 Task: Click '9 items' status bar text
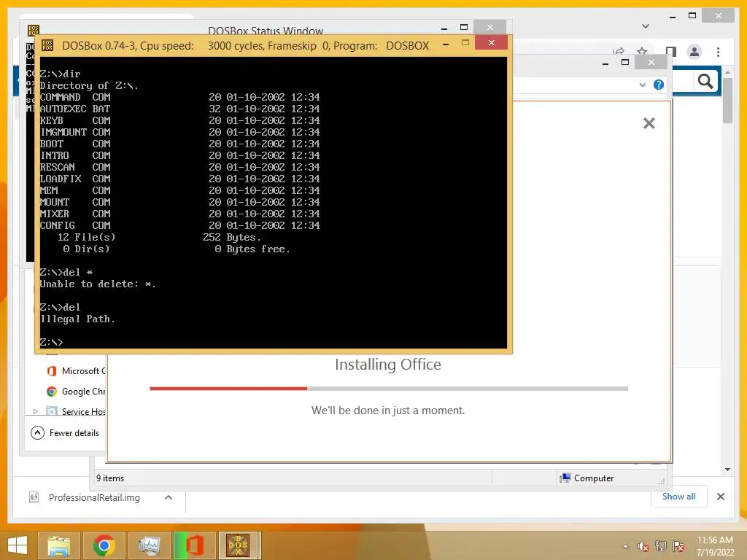[x=110, y=478]
